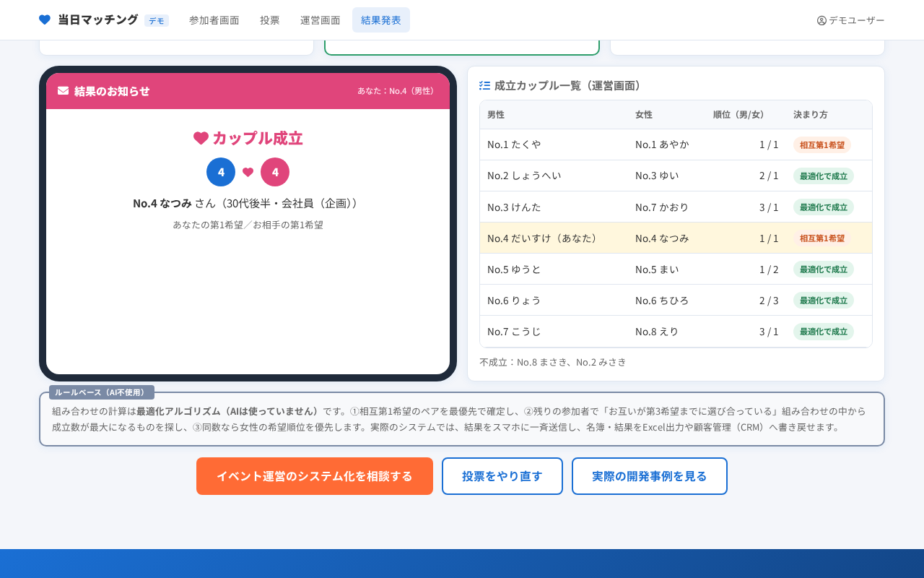Click the demo user profile icon
924x578 pixels.
(x=821, y=20)
